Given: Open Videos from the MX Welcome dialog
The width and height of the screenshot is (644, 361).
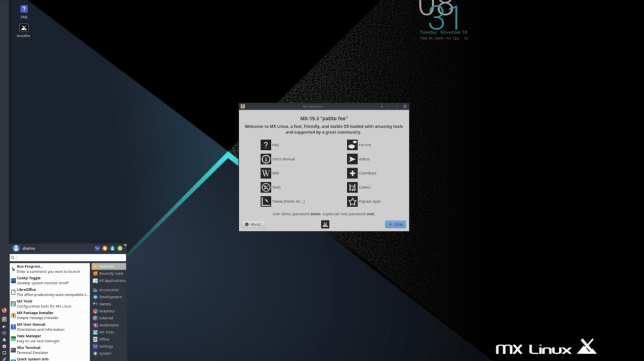Looking at the screenshot, I should (359, 159).
